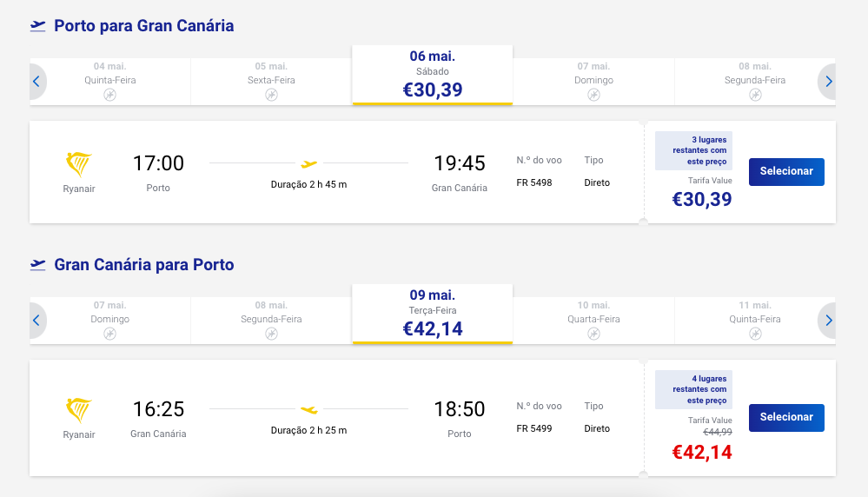868x497 pixels.
Task: Click the plane icon beside Gran Canária para Porto
Action: tap(37, 265)
